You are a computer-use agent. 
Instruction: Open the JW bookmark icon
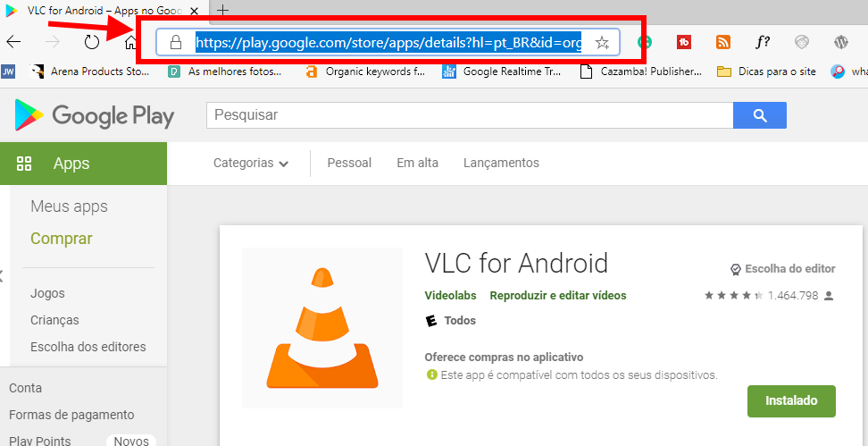(8, 72)
